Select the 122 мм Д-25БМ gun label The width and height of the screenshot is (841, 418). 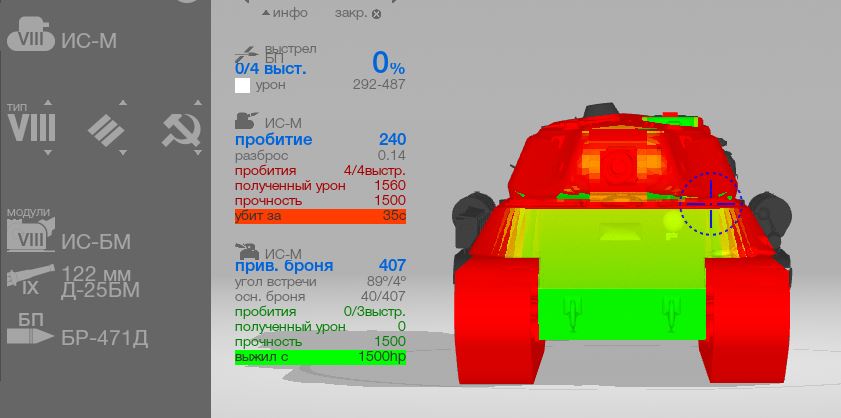(100, 282)
